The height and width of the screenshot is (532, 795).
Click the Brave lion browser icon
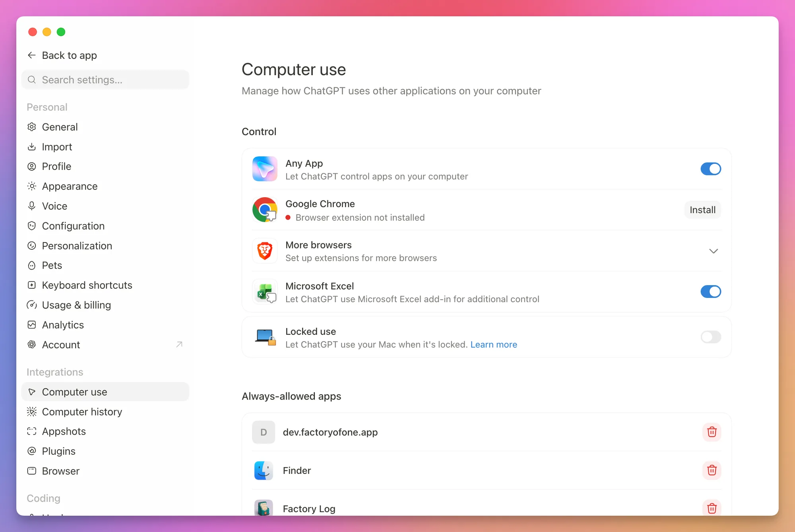pyautogui.click(x=265, y=251)
